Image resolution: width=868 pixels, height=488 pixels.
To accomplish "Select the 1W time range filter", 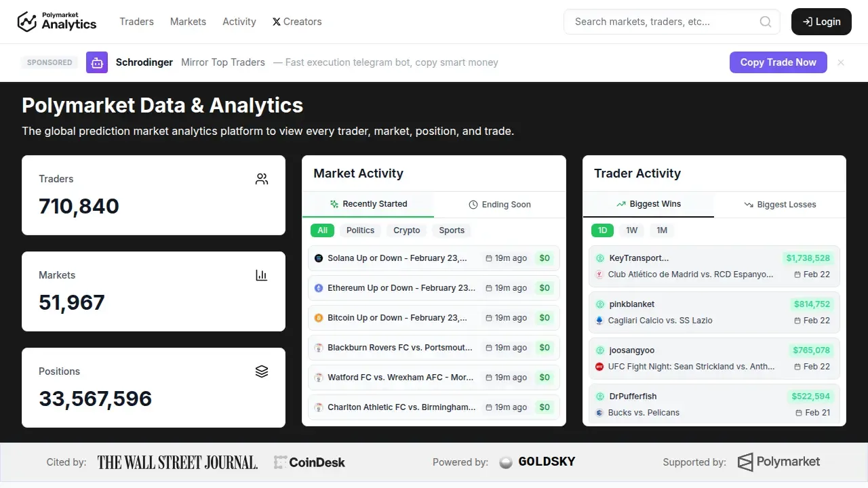I will pyautogui.click(x=631, y=230).
